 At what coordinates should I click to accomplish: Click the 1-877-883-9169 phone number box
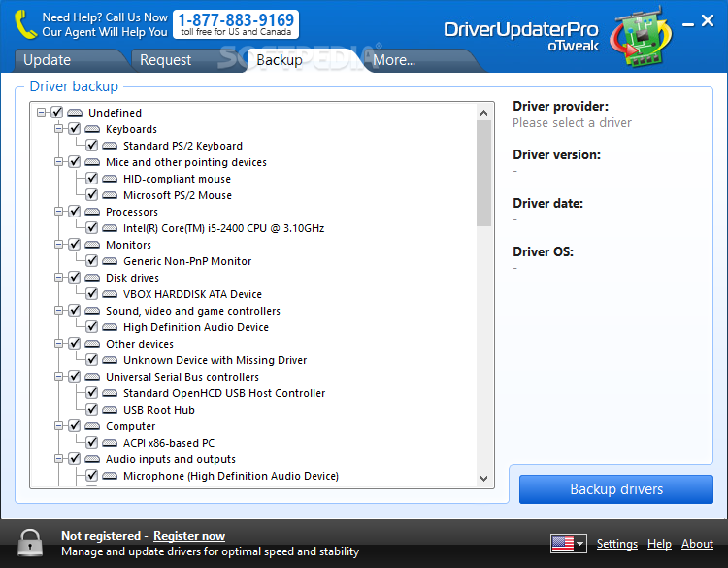point(236,24)
